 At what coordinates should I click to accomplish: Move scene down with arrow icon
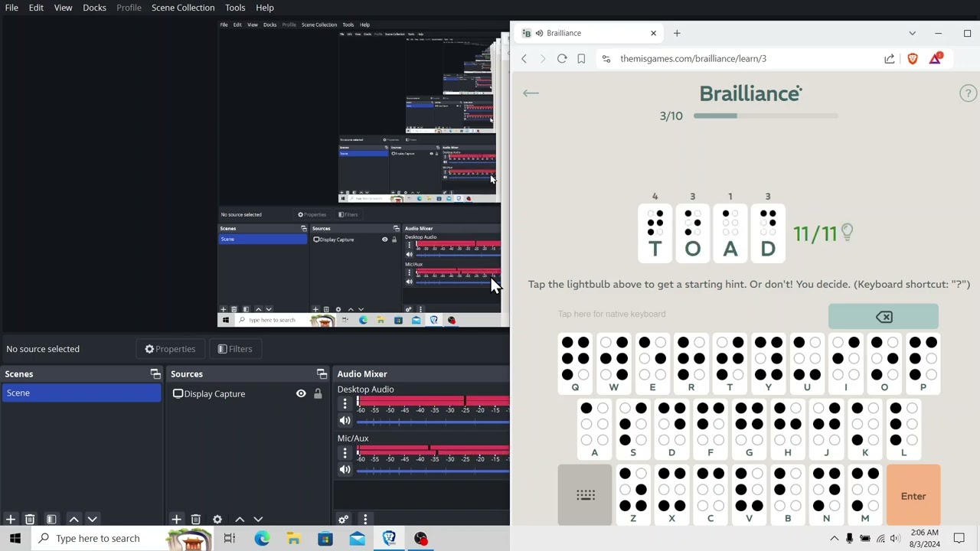[92, 519]
